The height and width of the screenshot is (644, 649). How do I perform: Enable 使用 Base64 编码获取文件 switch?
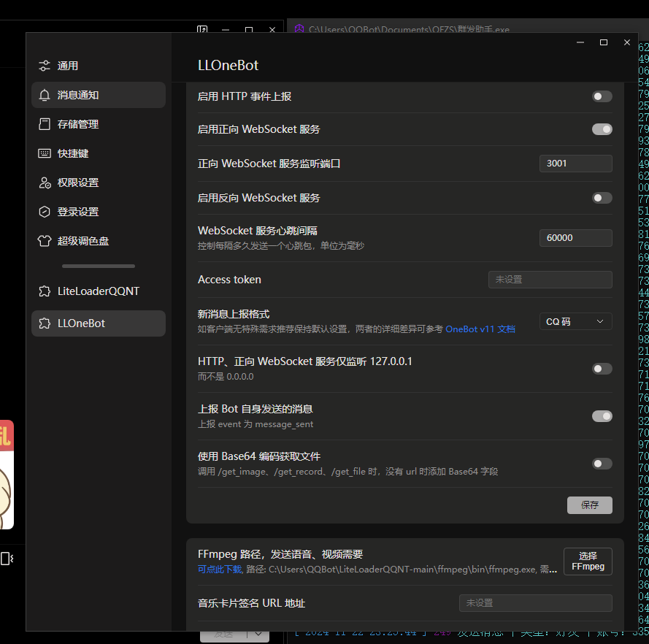point(602,463)
